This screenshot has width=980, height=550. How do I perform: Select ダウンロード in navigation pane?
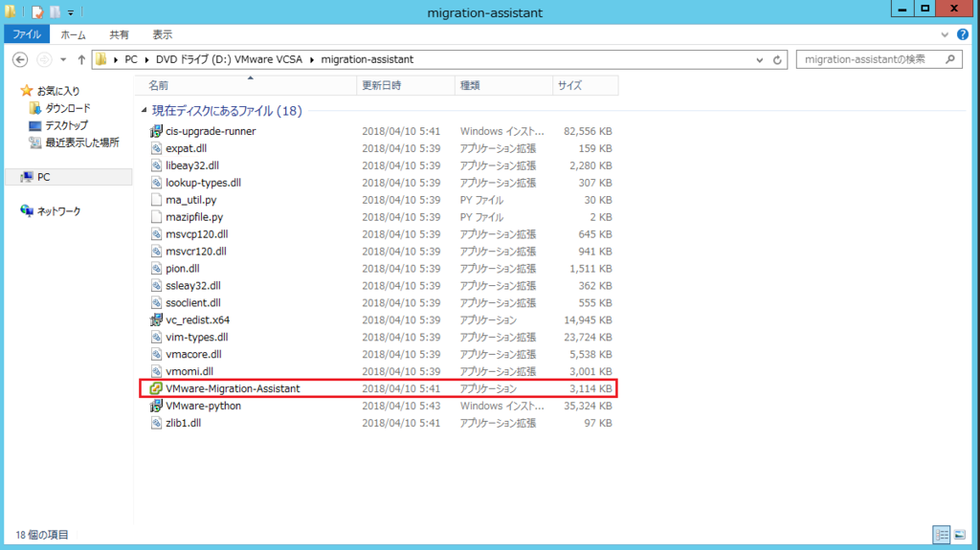(68, 108)
